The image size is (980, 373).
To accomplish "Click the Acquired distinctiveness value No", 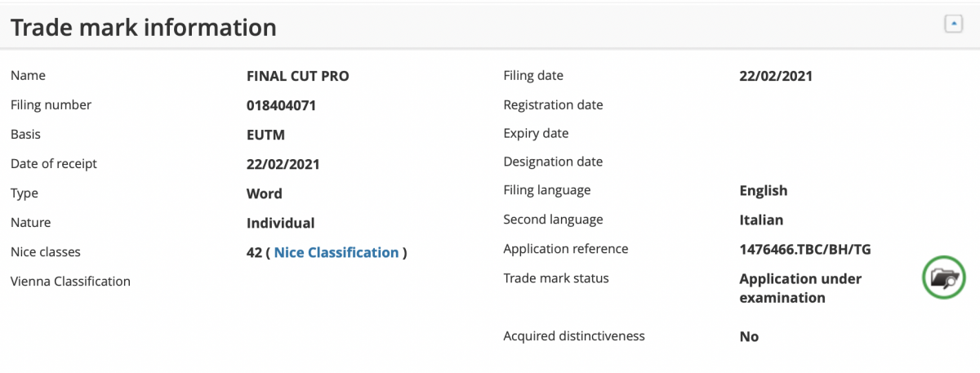I will 749,336.
